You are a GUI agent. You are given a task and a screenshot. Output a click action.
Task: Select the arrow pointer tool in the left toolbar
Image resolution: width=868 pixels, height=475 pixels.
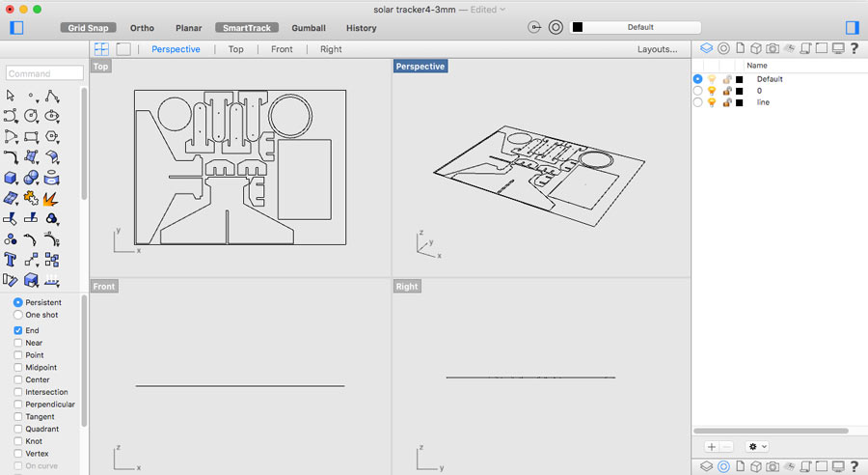[11, 96]
